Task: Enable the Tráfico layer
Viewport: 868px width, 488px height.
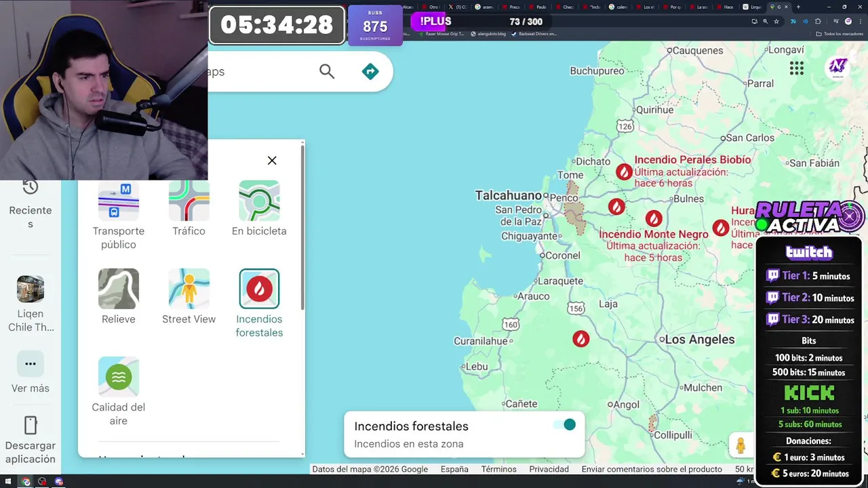Action: (x=189, y=209)
